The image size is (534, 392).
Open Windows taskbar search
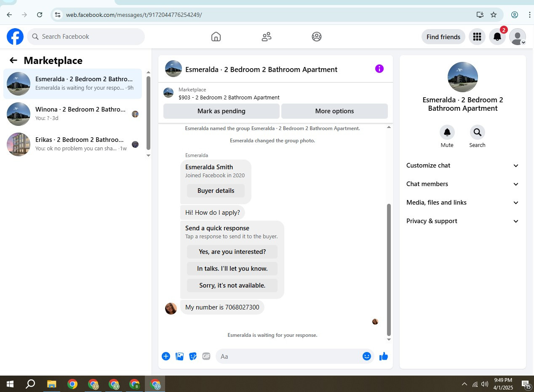pyautogui.click(x=30, y=384)
